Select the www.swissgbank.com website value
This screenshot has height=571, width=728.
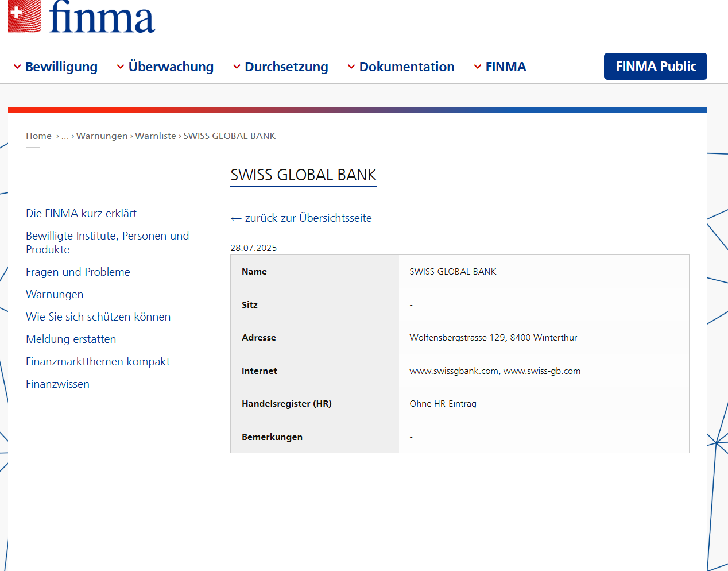pos(454,371)
